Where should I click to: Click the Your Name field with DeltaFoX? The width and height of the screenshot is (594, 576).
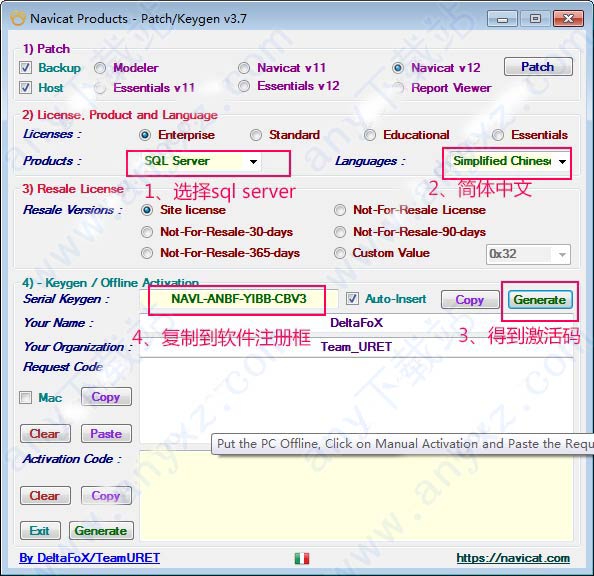click(356, 323)
